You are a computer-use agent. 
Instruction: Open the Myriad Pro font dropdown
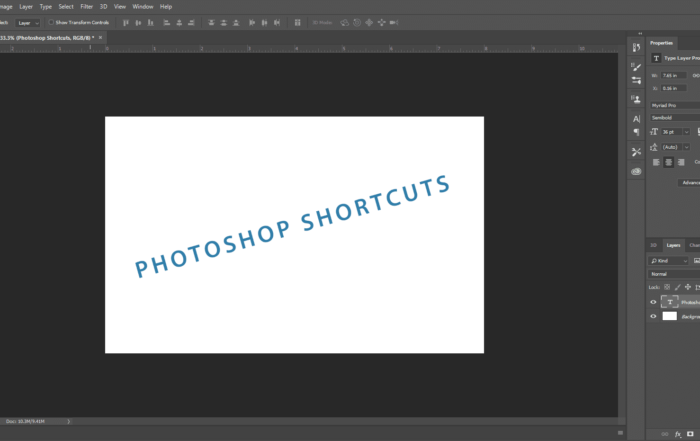pyautogui.click(x=673, y=104)
